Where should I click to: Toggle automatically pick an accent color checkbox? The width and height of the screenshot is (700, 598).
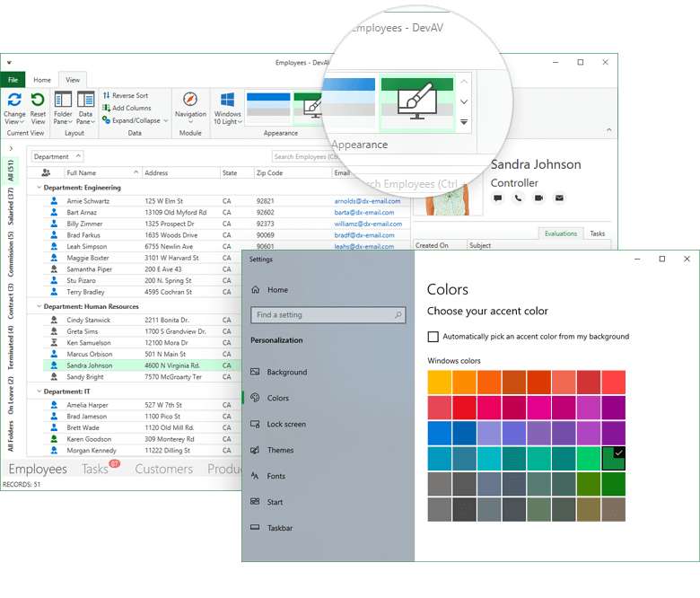(433, 337)
